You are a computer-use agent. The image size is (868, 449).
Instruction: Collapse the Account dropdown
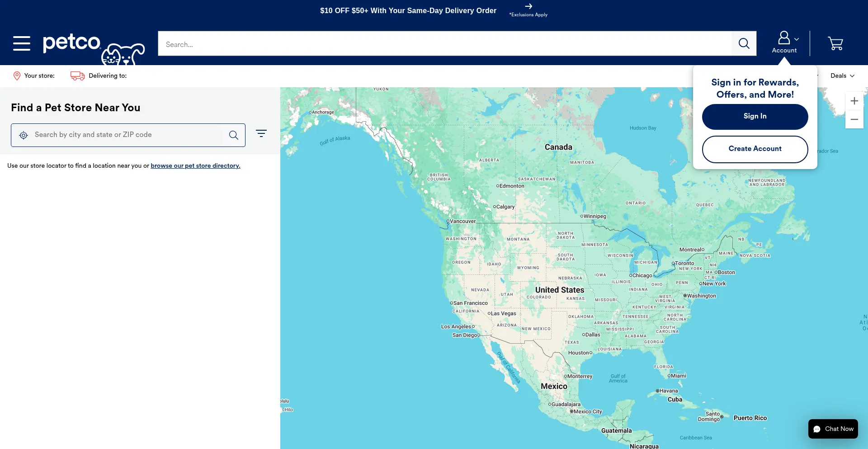[x=786, y=43]
